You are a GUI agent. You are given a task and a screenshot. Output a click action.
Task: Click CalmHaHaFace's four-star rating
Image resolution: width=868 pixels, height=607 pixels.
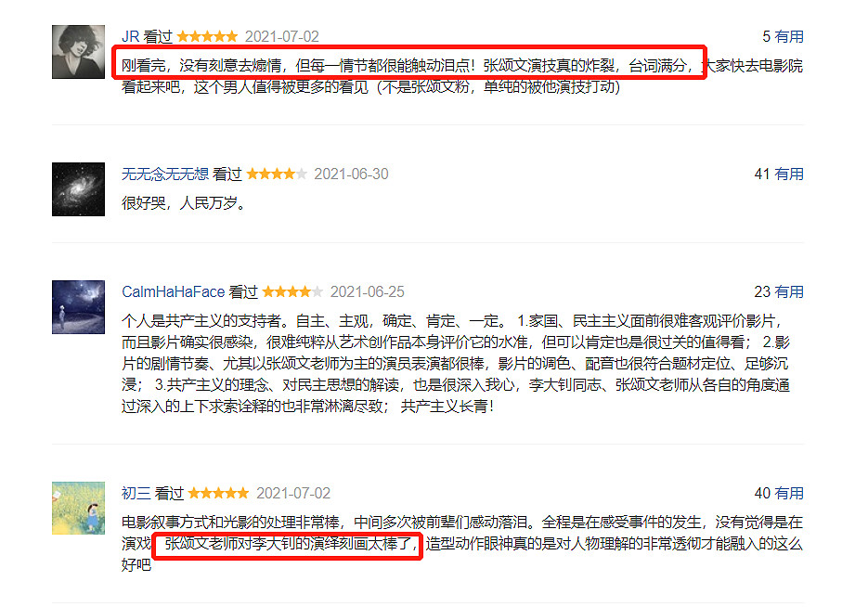point(292,291)
